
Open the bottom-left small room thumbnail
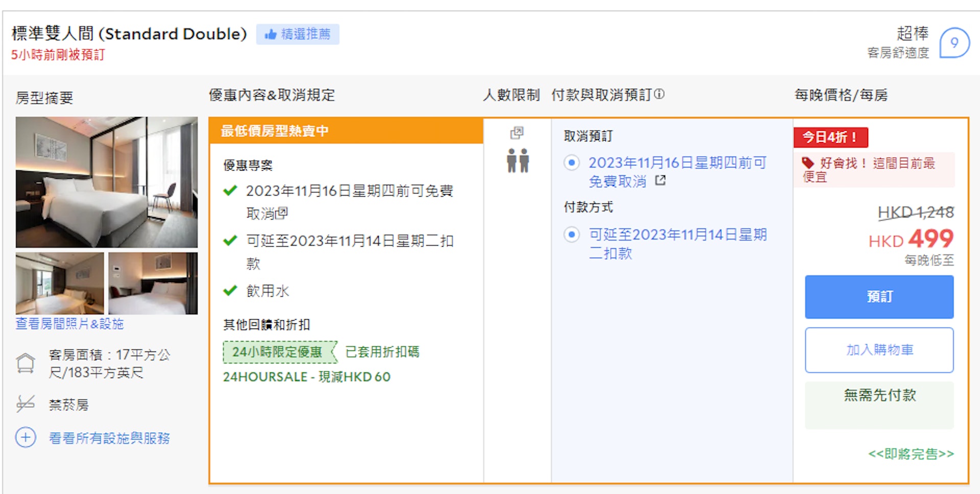60,283
